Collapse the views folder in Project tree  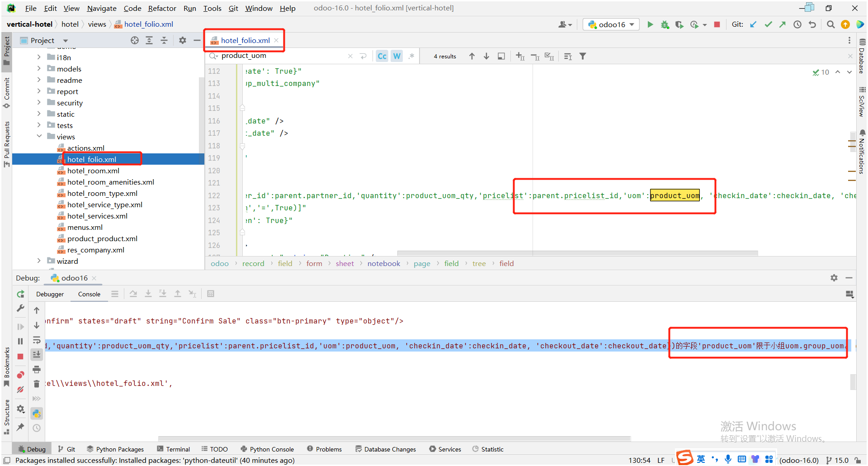[39, 136]
